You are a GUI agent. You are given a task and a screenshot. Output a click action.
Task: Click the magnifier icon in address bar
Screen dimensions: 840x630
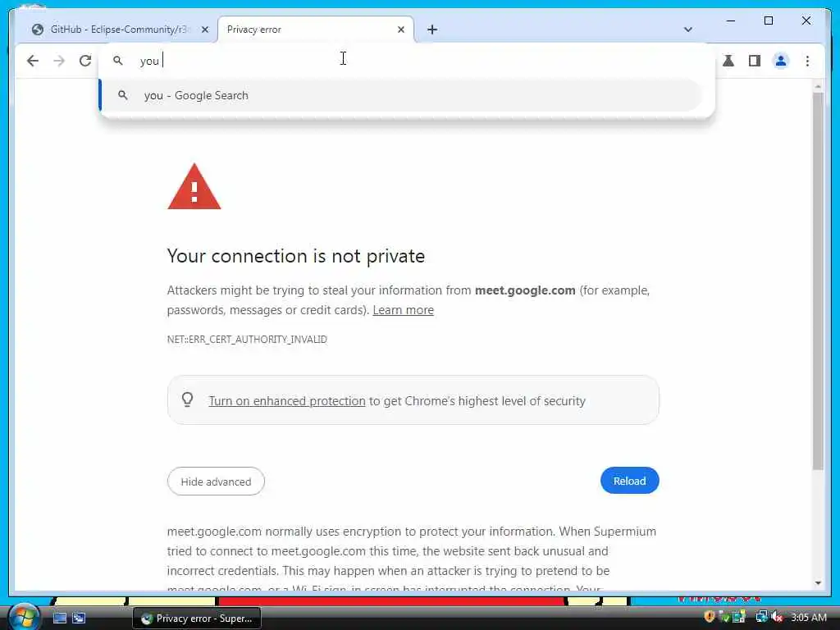(118, 61)
